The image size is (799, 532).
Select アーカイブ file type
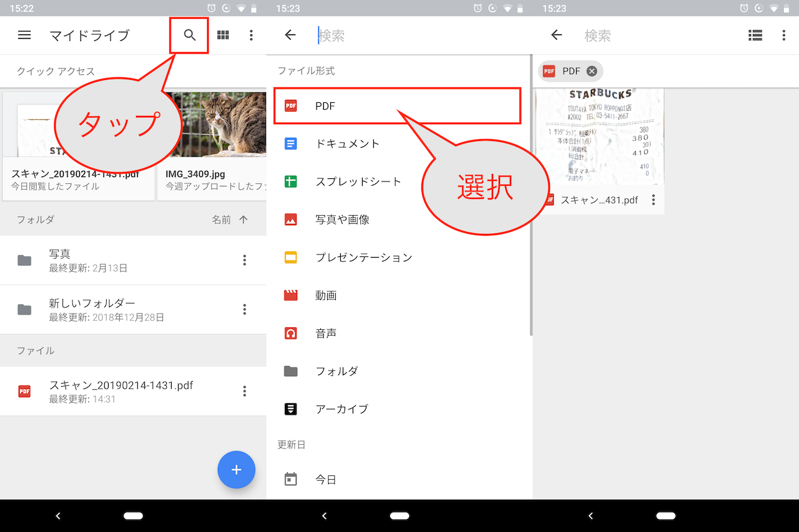click(341, 409)
